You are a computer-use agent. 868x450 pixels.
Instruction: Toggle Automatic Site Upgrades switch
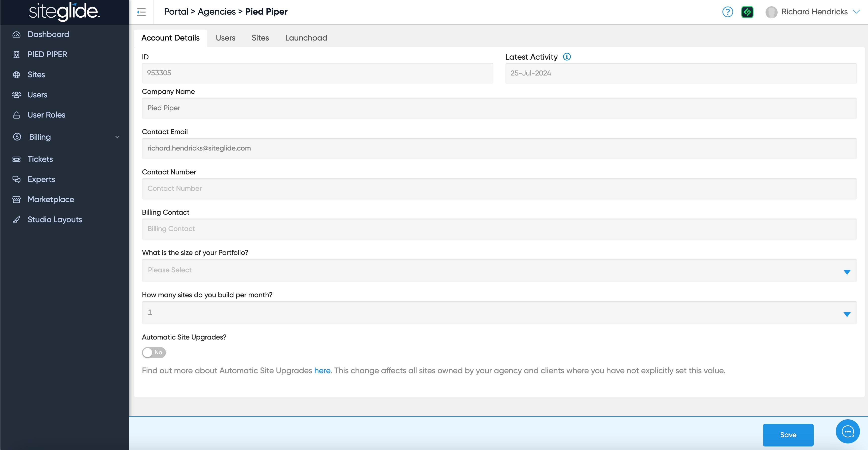click(x=154, y=352)
